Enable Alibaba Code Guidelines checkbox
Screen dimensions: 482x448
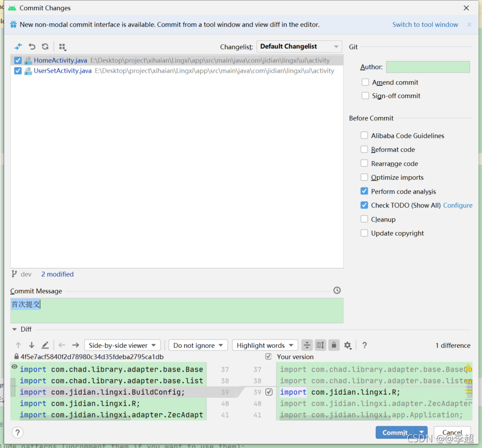point(364,135)
